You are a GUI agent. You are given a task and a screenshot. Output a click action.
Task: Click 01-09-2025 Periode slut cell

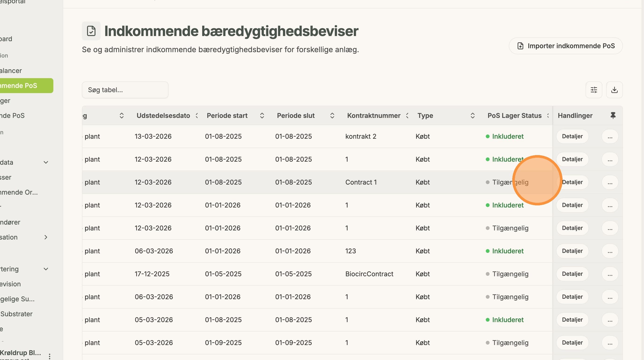(293, 343)
